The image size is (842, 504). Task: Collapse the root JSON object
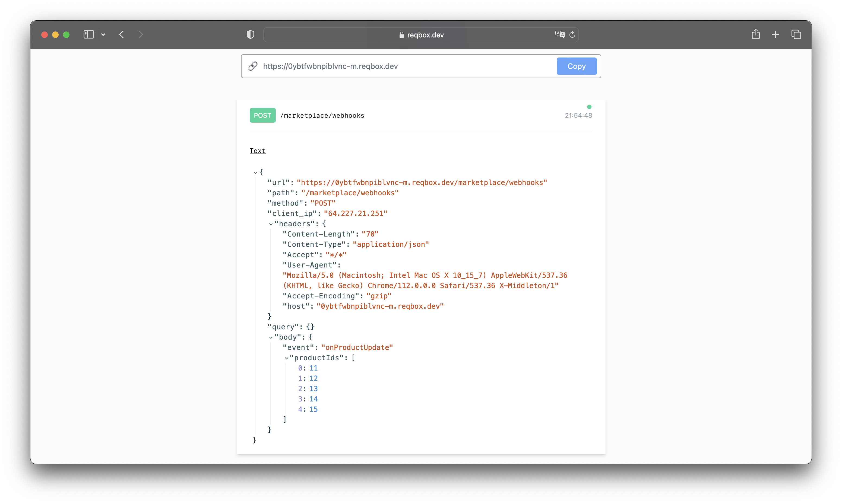(255, 173)
